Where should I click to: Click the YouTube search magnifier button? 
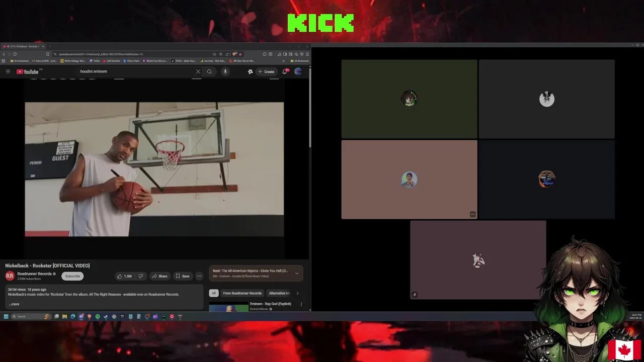point(210,71)
